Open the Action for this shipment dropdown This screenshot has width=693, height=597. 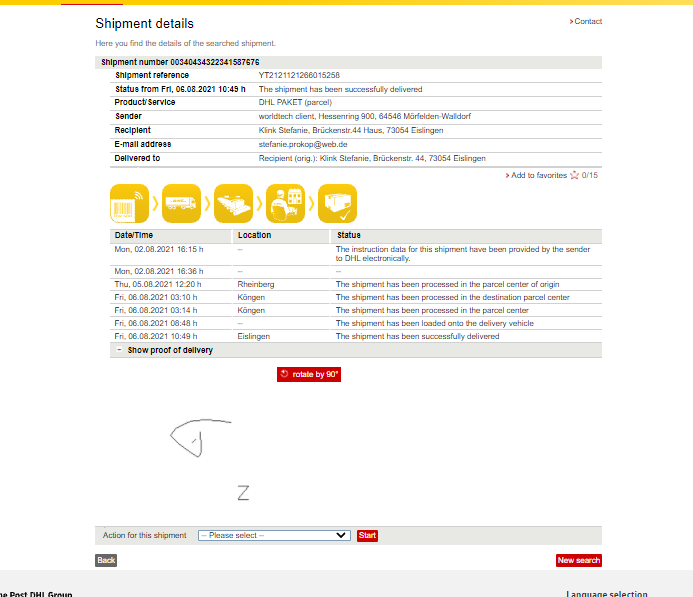[x=274, y=535]
